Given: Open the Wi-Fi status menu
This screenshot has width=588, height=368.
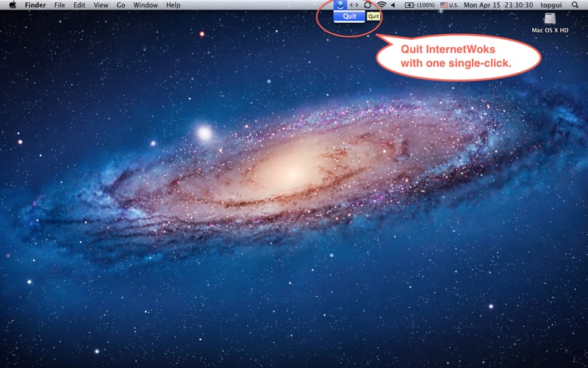Looking at the screenshot, I should point(381,5).
